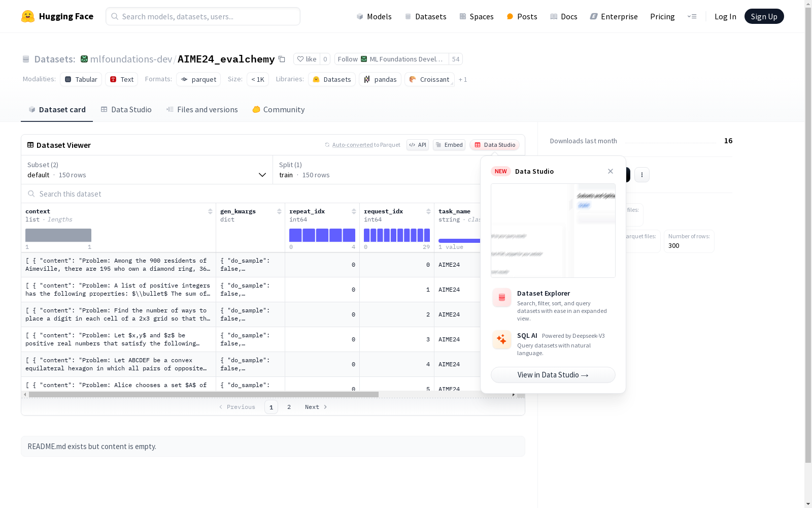Screen dimensions: 812x508
Task: Click the Dataset Explorer icon
Action: coord(501,298)
